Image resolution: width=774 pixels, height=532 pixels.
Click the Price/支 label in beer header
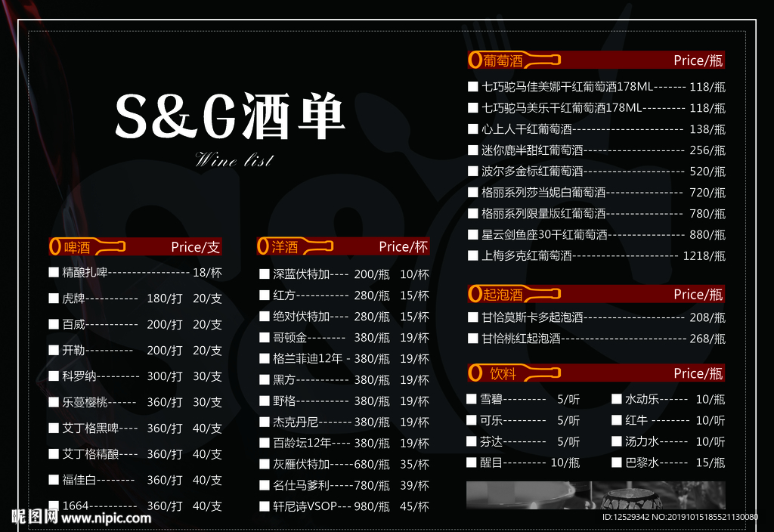pos(196,247)
